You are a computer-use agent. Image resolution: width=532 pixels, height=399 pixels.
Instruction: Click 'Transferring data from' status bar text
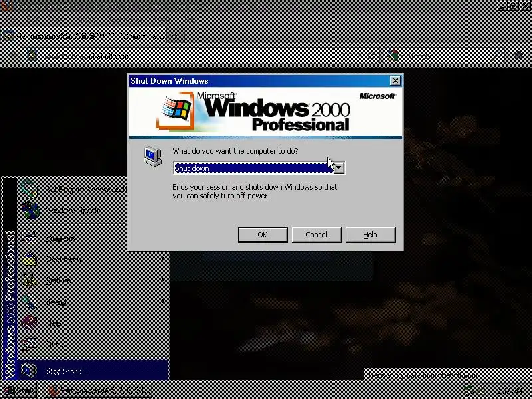coord(422,375)
